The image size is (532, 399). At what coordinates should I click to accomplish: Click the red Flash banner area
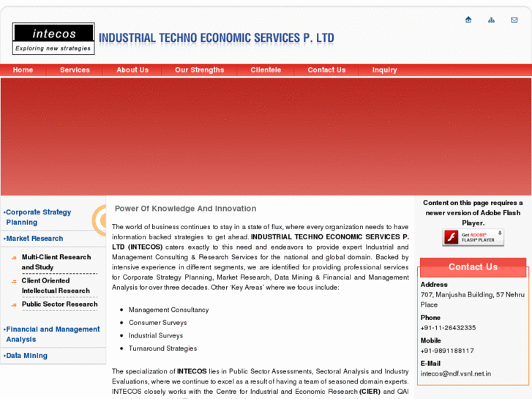point(266,136)
